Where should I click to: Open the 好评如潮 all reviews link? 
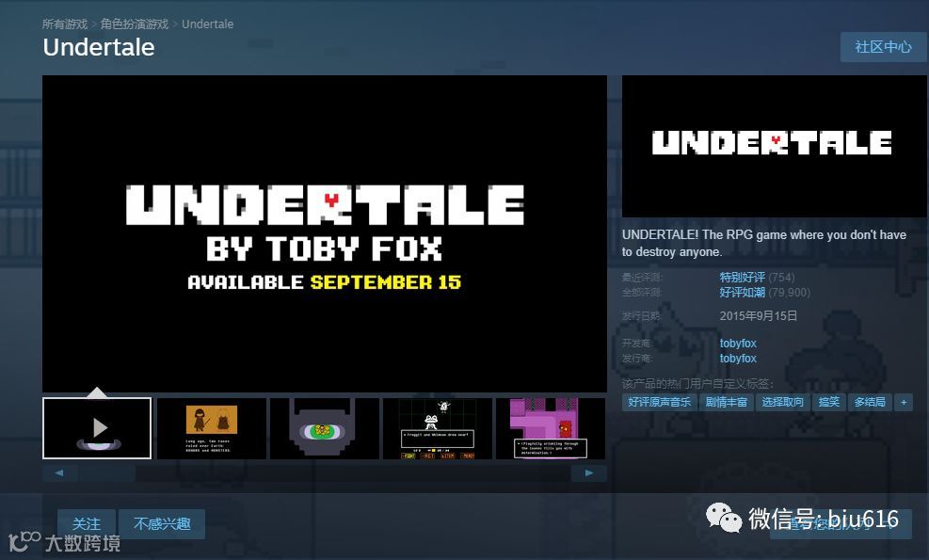click(x=742, y=292)
